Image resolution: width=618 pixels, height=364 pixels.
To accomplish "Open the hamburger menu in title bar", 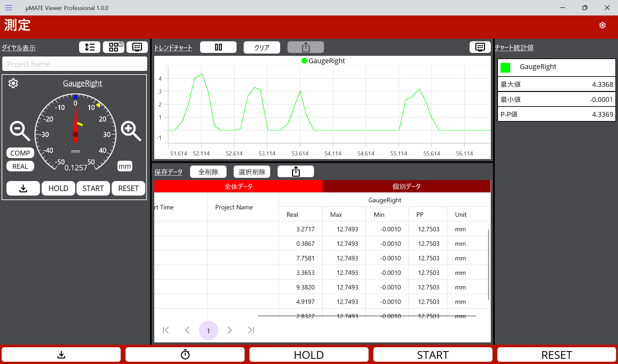I will 9,8.
